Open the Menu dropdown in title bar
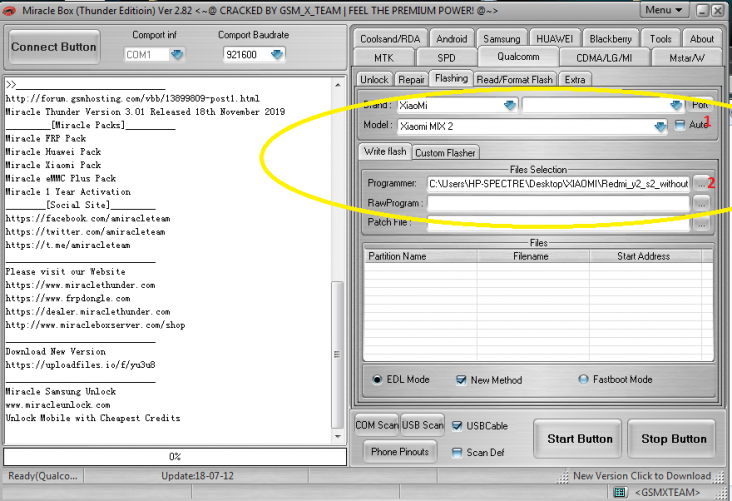 coord(664,10)
